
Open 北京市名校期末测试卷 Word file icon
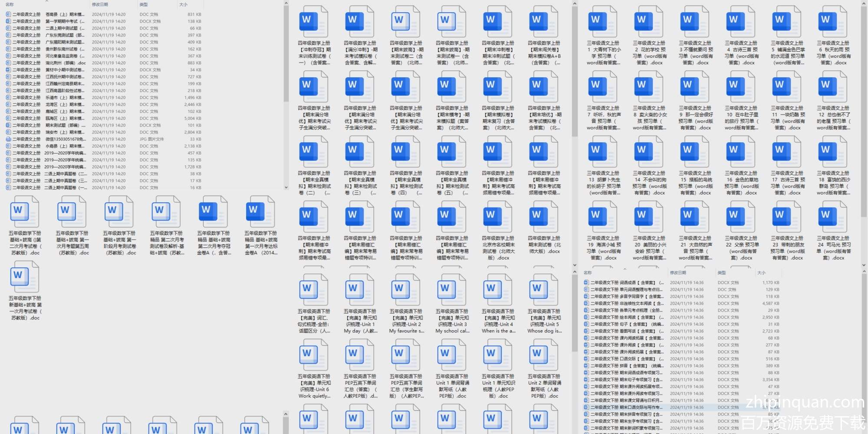tap(498, 217)
